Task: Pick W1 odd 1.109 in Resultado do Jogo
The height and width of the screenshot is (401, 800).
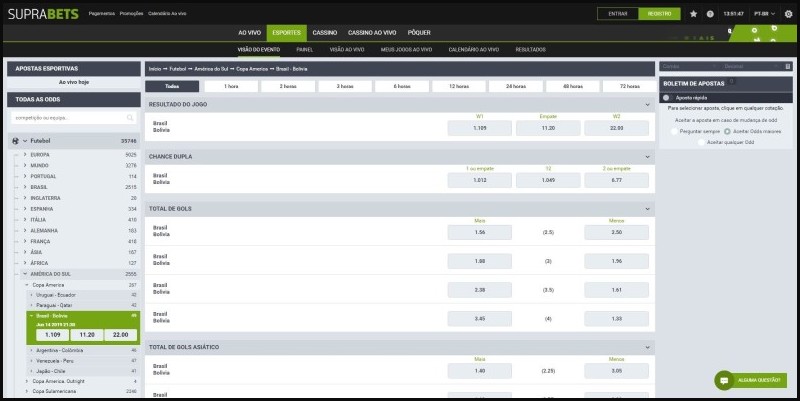Action: pos(480,128)
